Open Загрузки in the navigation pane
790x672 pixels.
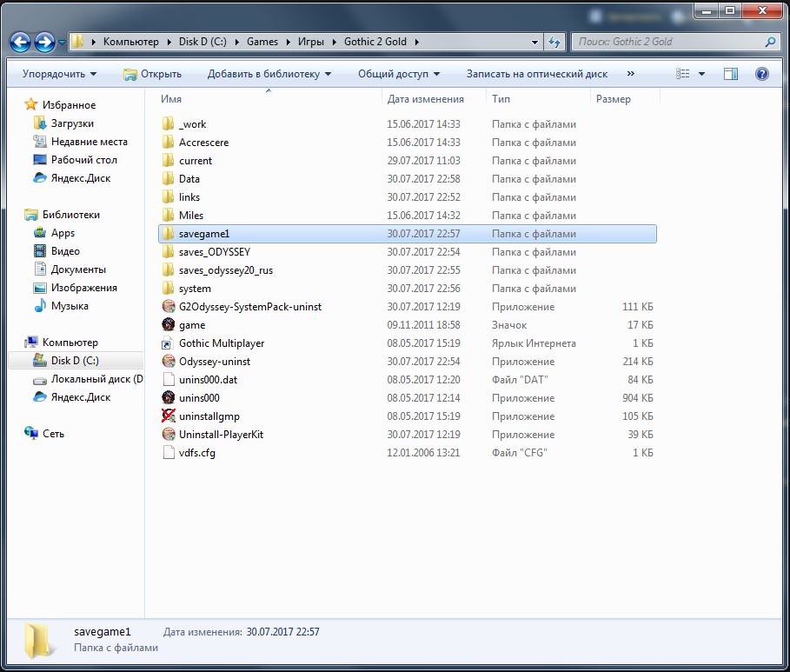tap(64, 123)
